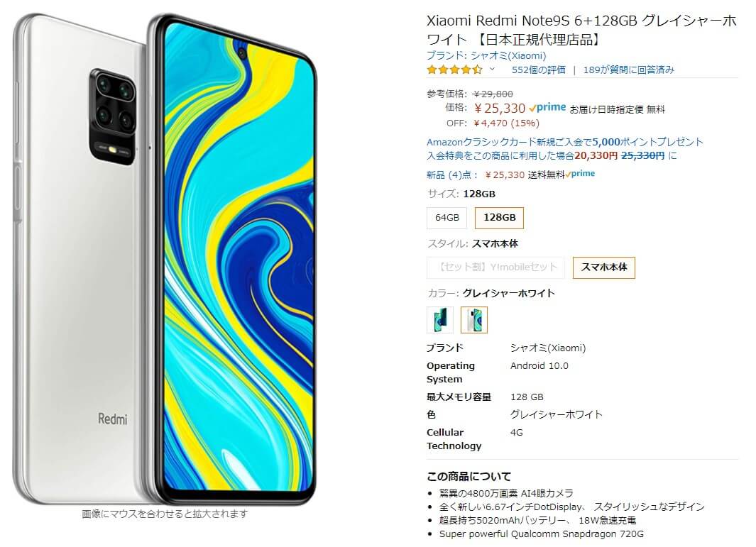The image size is (756, 547).
Task: Choose the Y!mobileセット style option
Action: [x=495, y=267]
